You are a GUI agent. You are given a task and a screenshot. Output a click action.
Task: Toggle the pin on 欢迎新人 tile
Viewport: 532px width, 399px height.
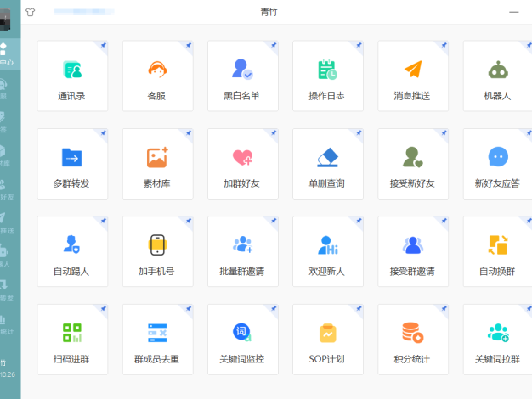tap(359, 221)
